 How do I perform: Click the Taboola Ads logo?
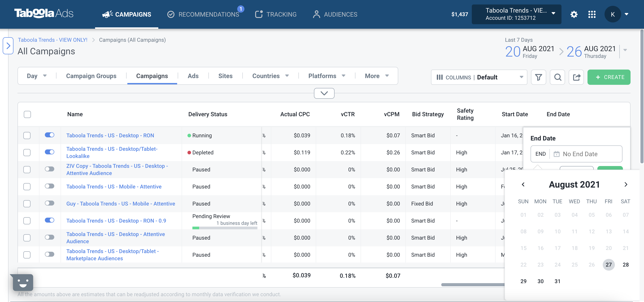(44, 13)
